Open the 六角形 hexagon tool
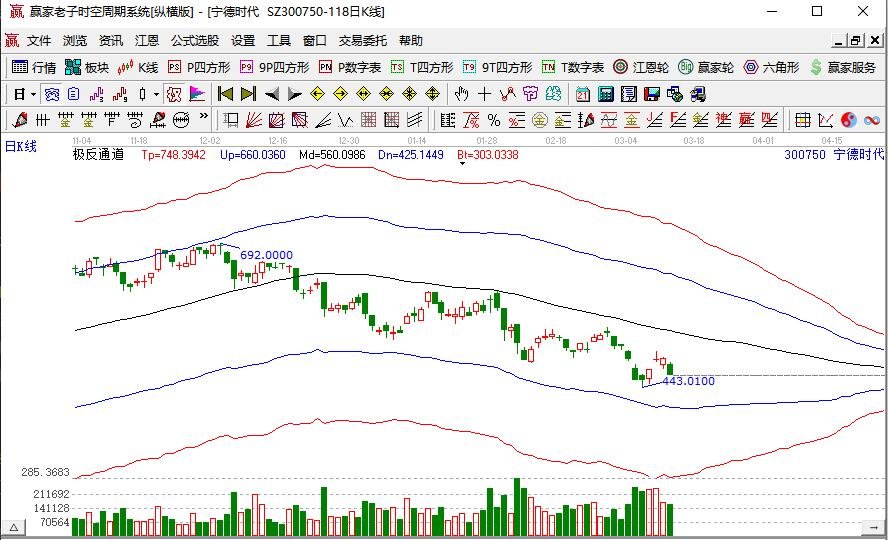 771,67
